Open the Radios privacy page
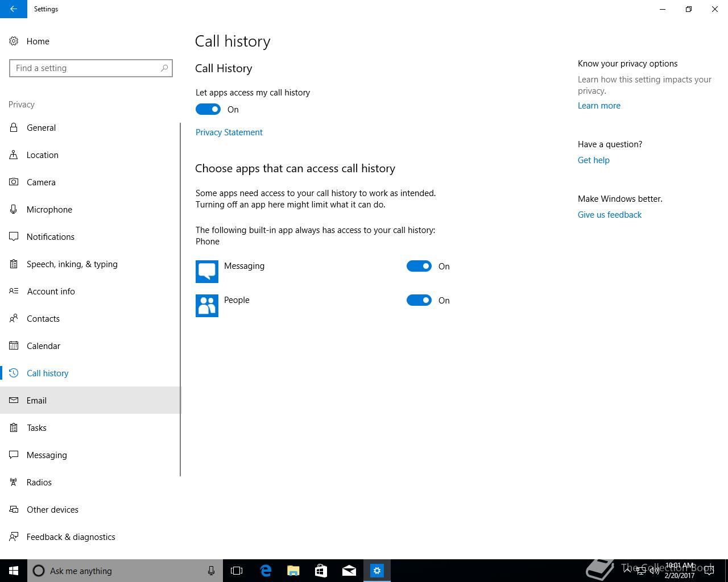Screen dimensions: 728x582 pos(90,482)
